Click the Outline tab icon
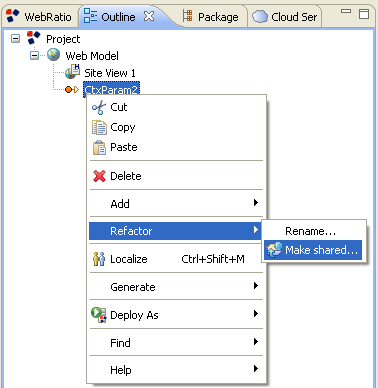The width and height of the screenshot is (378, 388). click(90, 16)
